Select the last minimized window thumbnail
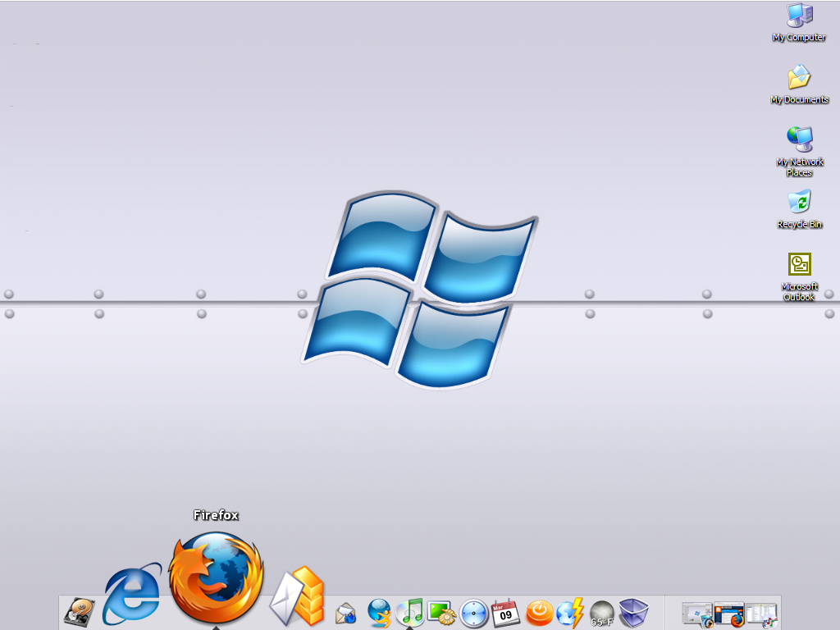Viewport: 840px width, 630px height. click(x=761, y=614)
